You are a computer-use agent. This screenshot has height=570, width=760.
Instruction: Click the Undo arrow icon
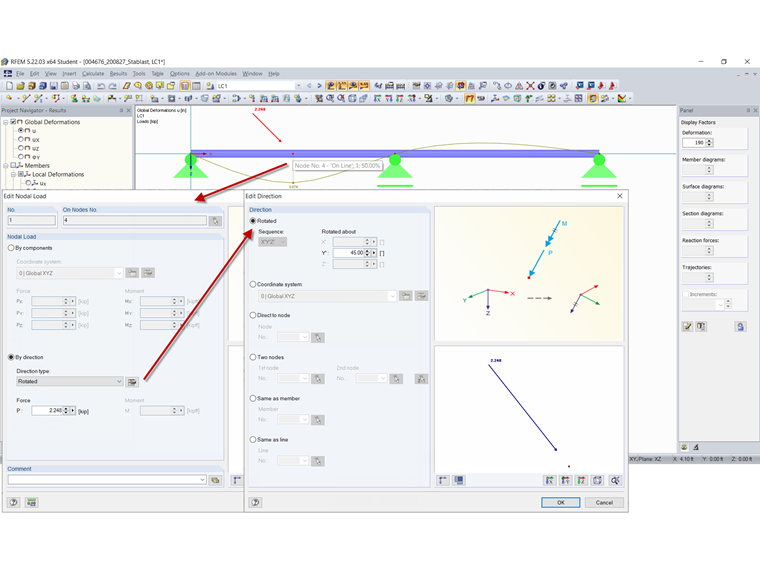[101, 86]
